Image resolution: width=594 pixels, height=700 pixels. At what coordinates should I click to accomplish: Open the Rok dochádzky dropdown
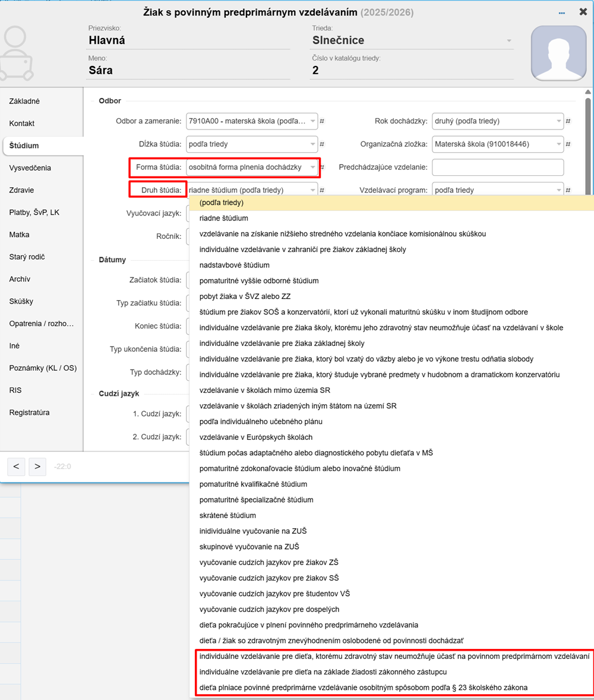coord(498,121)
